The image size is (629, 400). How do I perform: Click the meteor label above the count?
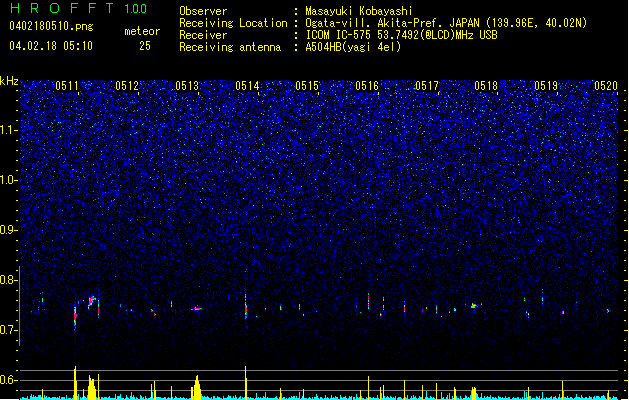[142, 31]
